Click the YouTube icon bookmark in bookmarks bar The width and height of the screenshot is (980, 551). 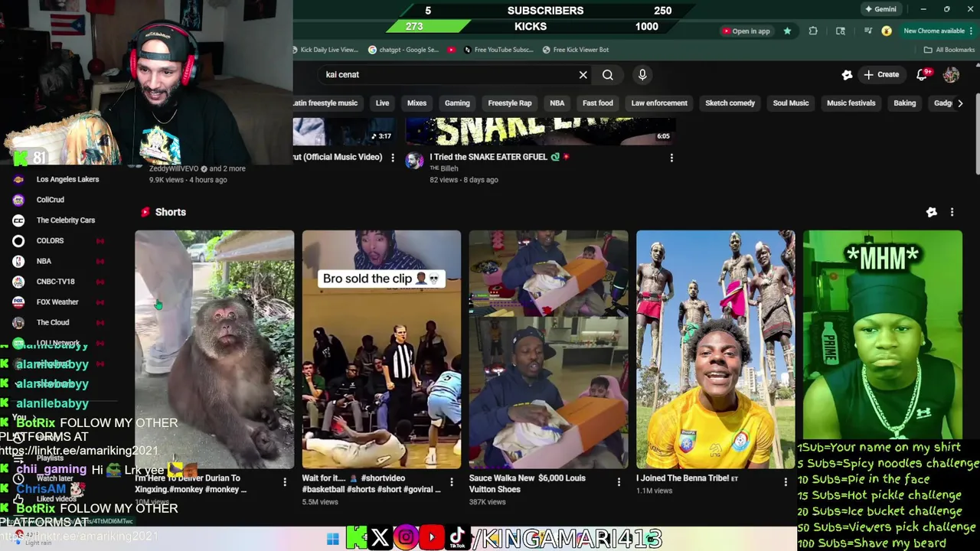click(452, 50)
